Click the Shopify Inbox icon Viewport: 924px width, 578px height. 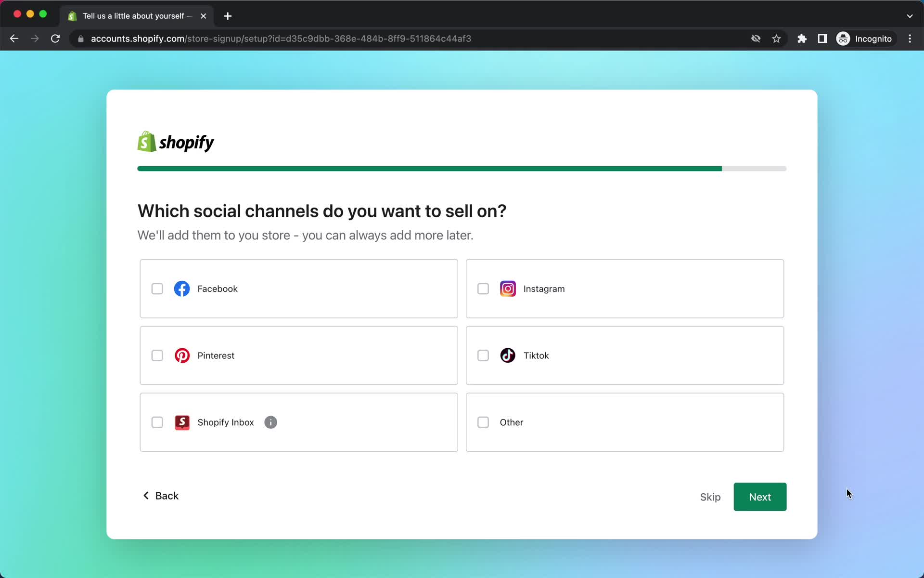click(x=182, y=422)
